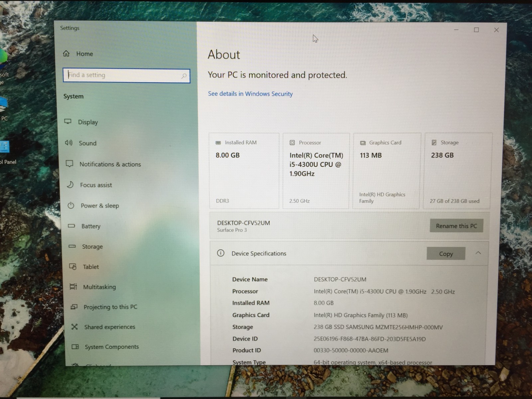The width and height of the screenshot is (532, 399).
Task: Click the DESKTOP-CFV52UM Device Name value
Action: [x=340, y=279]
